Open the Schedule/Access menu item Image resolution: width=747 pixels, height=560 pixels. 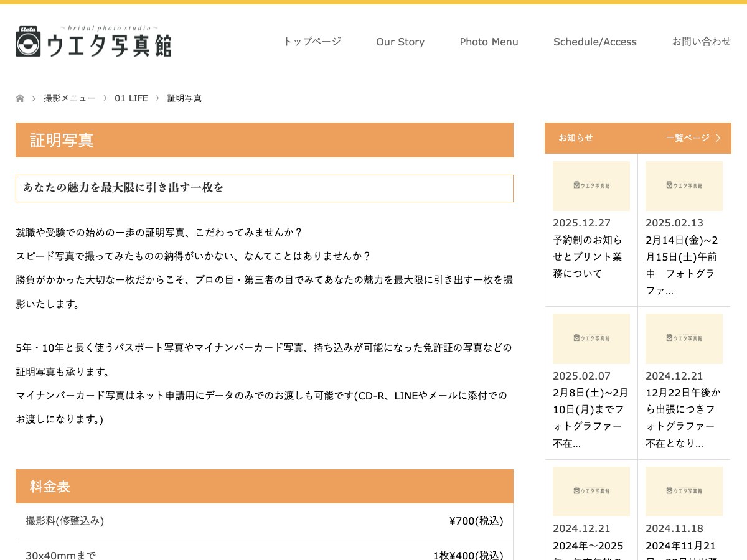(595, 42)
